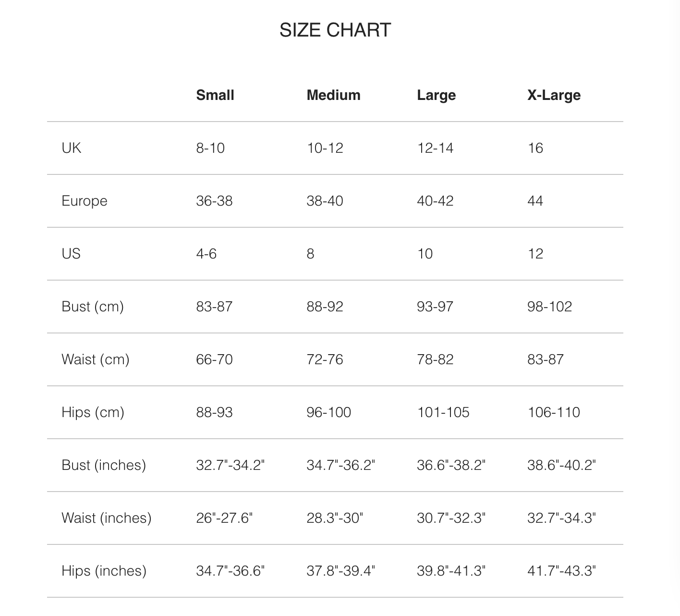The image size is (680, 616).
Task: Click the Waist (cm) row label
Action: tap(96, 359)
